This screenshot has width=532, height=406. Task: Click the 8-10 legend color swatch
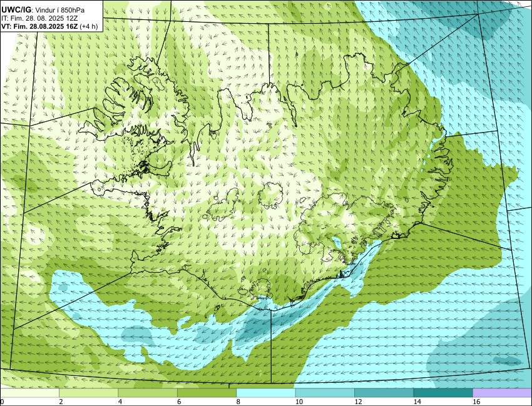[x=265, y=393]
